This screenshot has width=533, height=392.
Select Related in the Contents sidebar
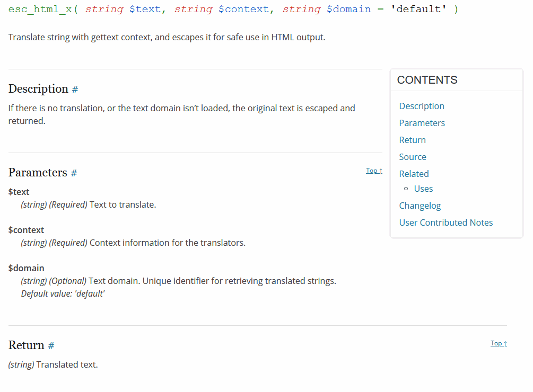tap(414, 174)
